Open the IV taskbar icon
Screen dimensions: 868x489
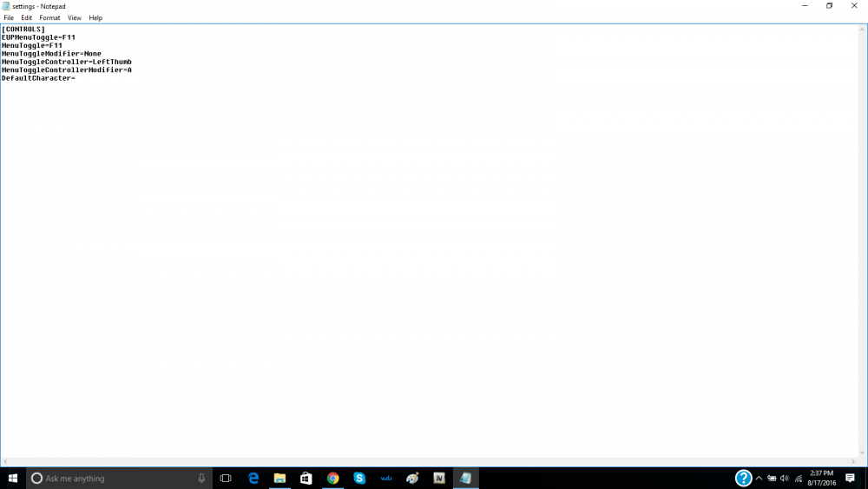click(439, 478)
